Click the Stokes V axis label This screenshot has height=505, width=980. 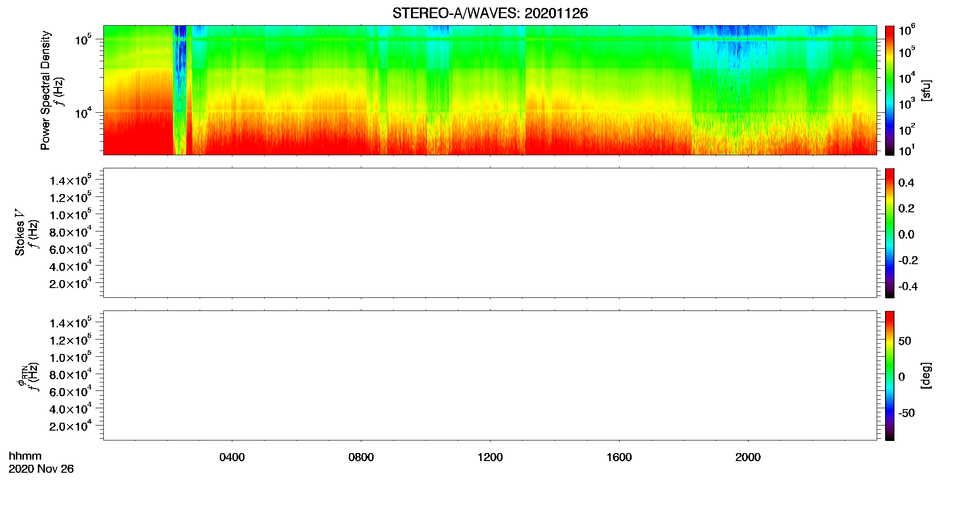click(x=20, y=233)
